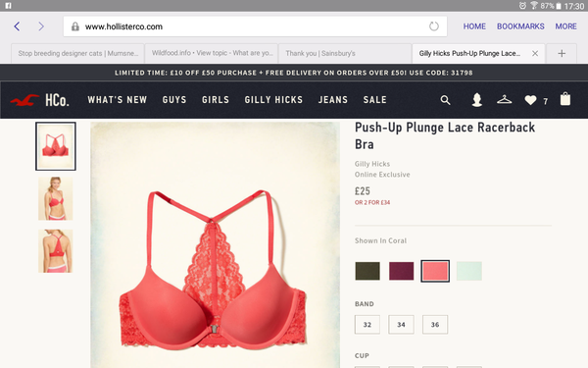The height and width of the screenshot is (368, 588).
Task: Tap the notification icon at status bar left
Action: (8, 6)
